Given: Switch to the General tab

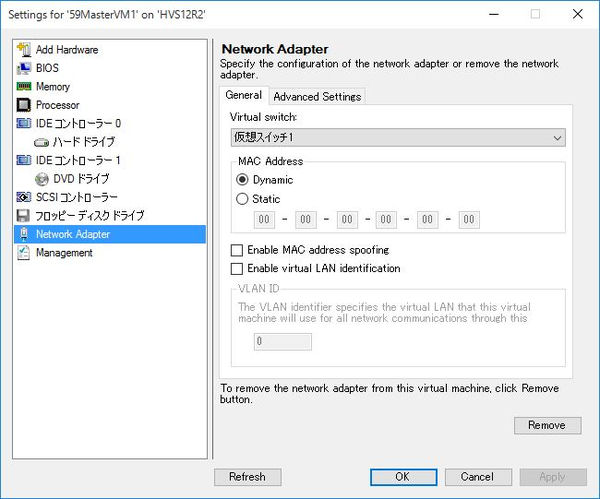Looking at the screenshot, I should [x=243, y=95].
